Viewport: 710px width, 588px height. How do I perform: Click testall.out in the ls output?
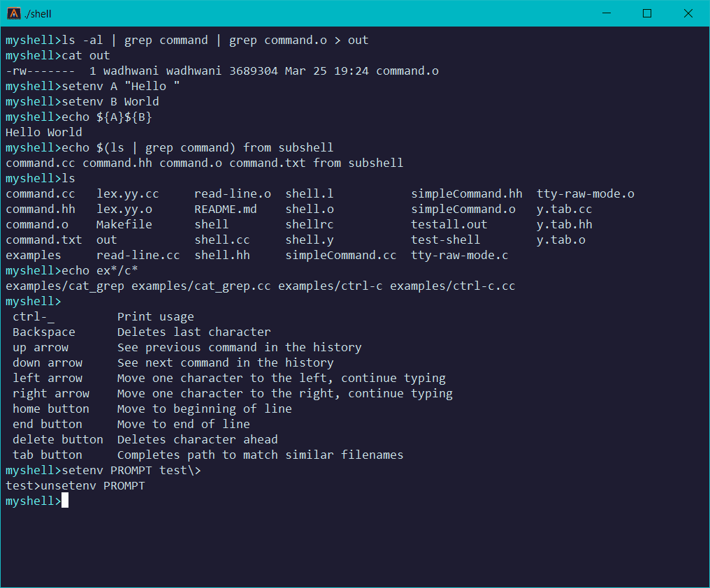point(449,224)
